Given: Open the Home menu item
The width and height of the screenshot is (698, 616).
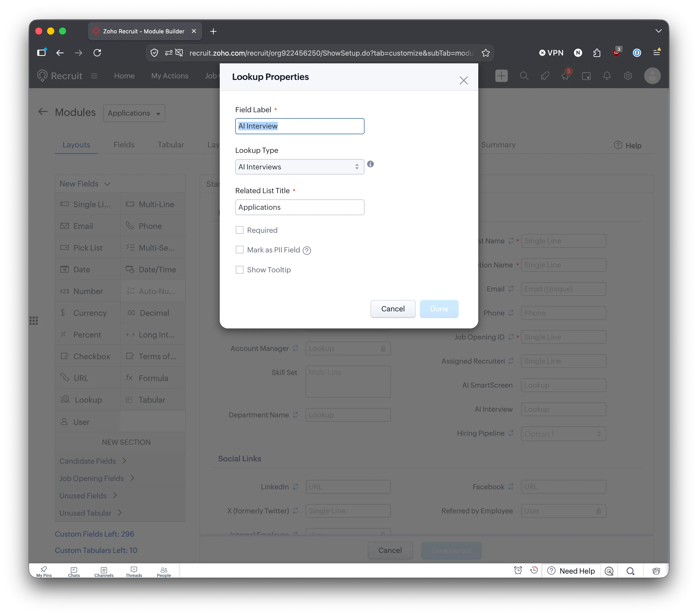Looking at the screenshot, I should (x=124, y=76).
